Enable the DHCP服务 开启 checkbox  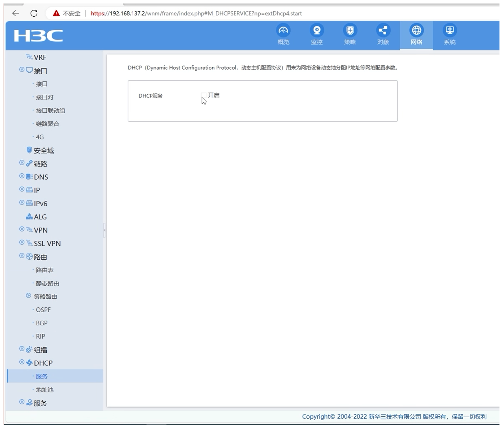tap(204, 95)
